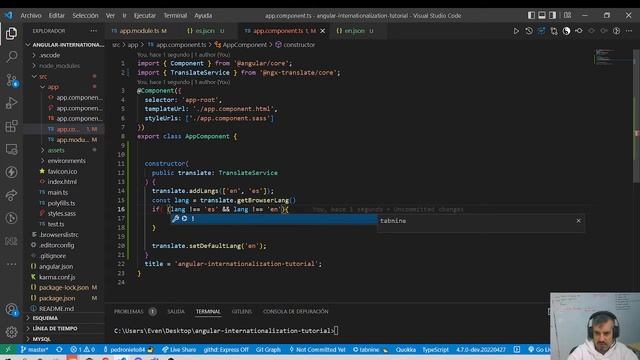This screenshot has width=640, height=360.
Task: Open the SALIDA panel tab
Action: 176,311
